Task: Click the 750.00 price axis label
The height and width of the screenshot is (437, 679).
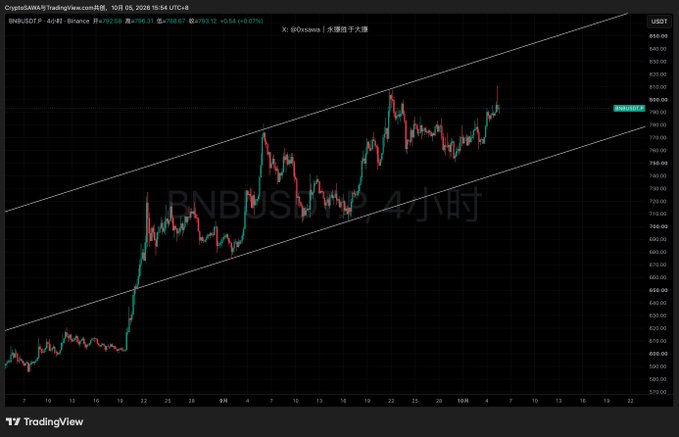Action: coord(658,163)
